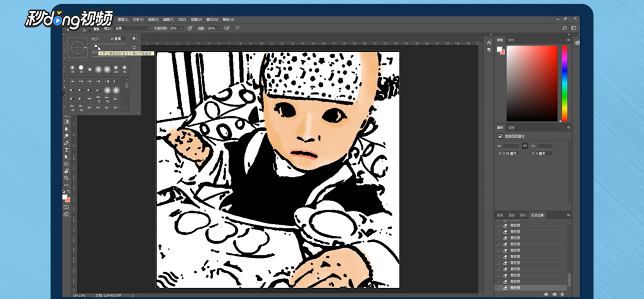Enable airbrush mode icon beside flow 100%
Viewport: 644px width, 299px height.
(227, 28)
